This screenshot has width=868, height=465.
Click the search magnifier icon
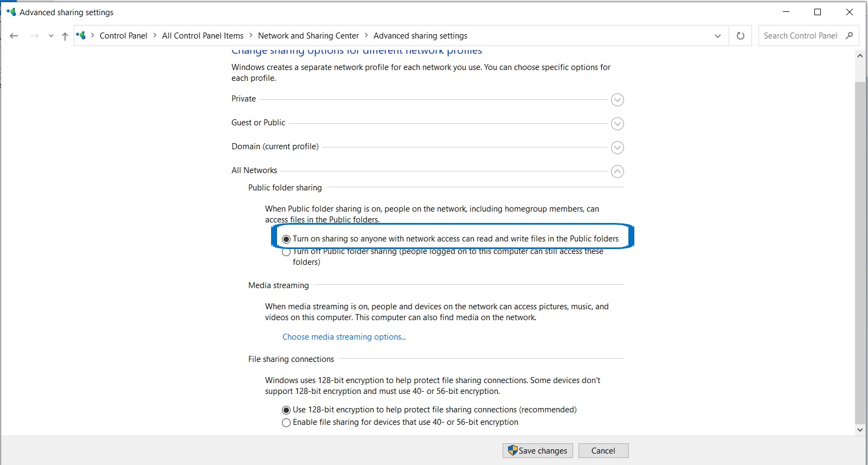pyautogui.click(x=850, y=36)
